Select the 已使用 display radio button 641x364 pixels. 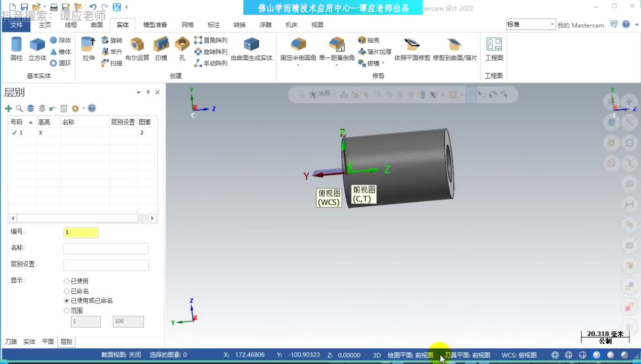coord(67,281)
